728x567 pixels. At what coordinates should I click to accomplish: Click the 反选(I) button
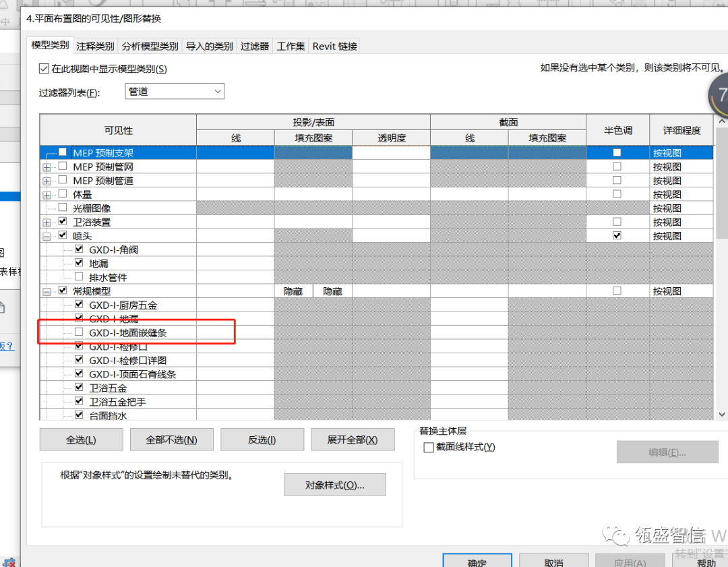coord(262,440)
